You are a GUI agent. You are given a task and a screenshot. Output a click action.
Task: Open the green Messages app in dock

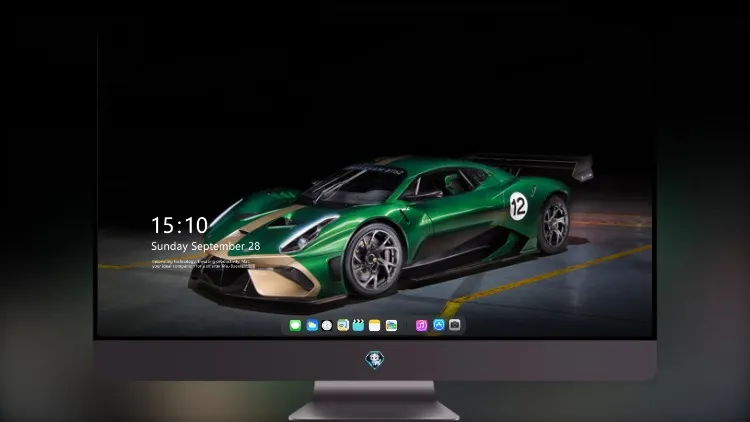pyautogui.click(x=295, y=325)
